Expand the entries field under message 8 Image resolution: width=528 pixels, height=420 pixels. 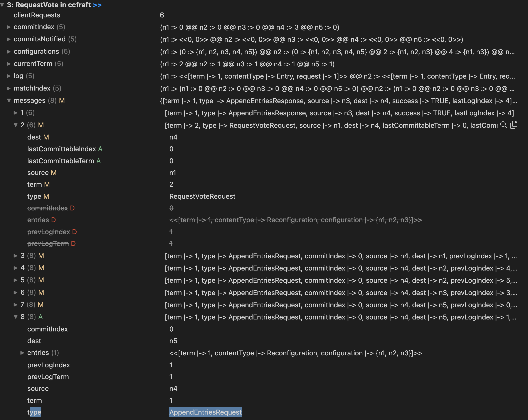[23, 353]
